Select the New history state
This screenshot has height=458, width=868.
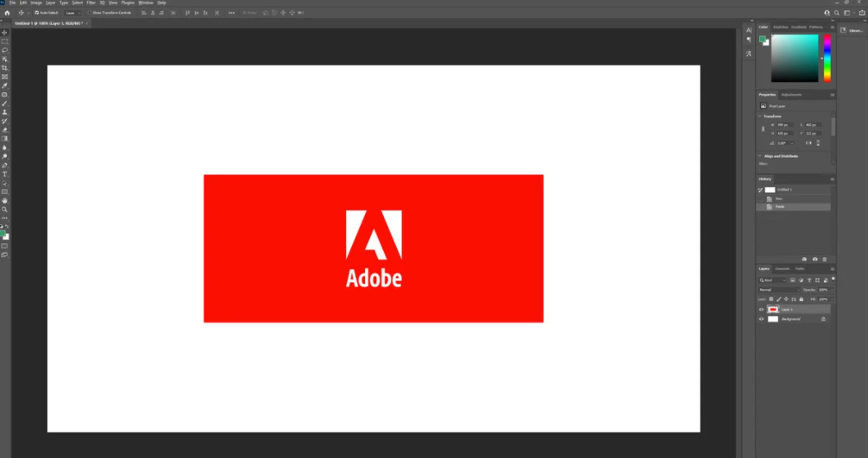click(793, 198)
